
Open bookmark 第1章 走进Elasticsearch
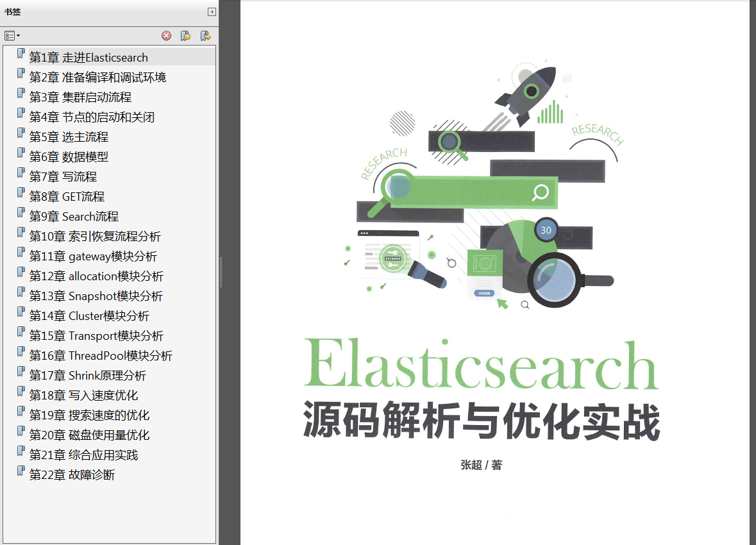coord(88,58)
